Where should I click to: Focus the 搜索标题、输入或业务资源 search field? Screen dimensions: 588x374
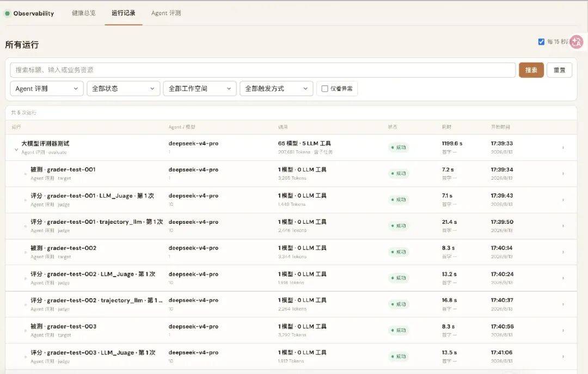tap(262, 70)
